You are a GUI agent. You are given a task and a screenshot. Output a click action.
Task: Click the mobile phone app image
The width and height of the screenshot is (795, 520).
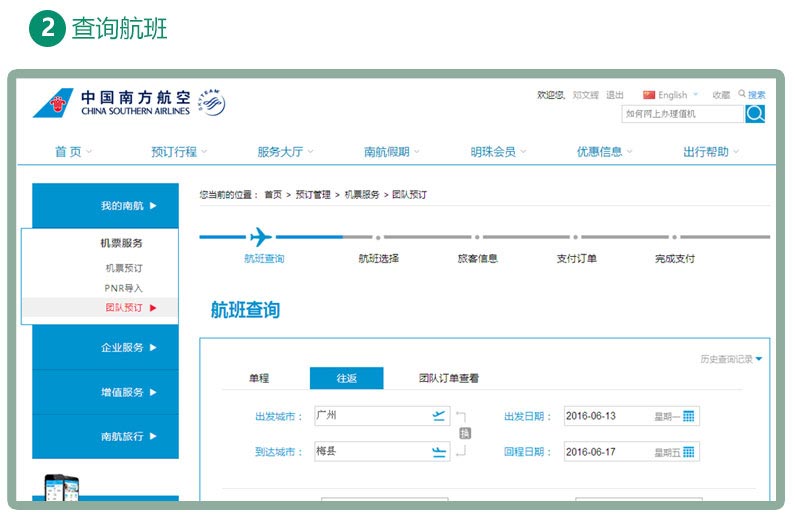coord(62,488)
